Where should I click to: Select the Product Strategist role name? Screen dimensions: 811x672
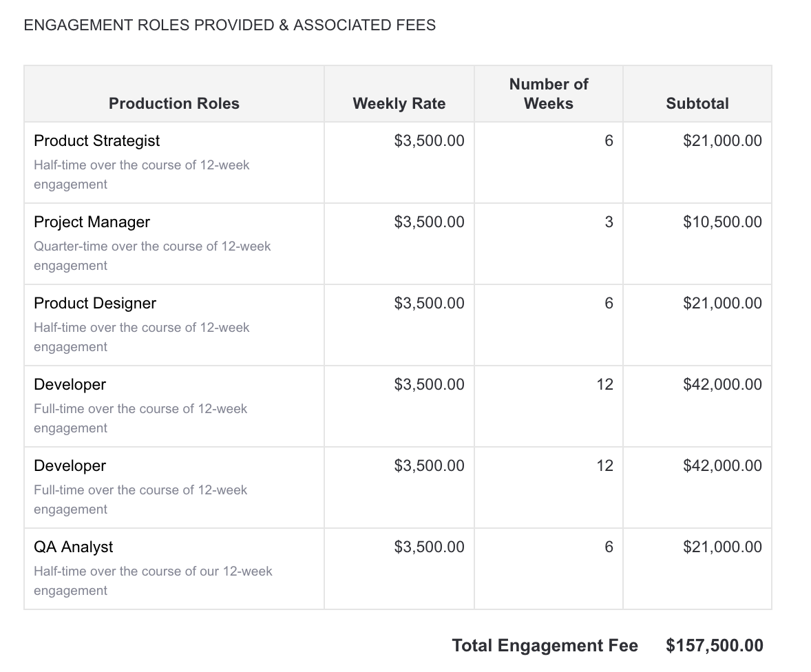click(x=96, y=140)
